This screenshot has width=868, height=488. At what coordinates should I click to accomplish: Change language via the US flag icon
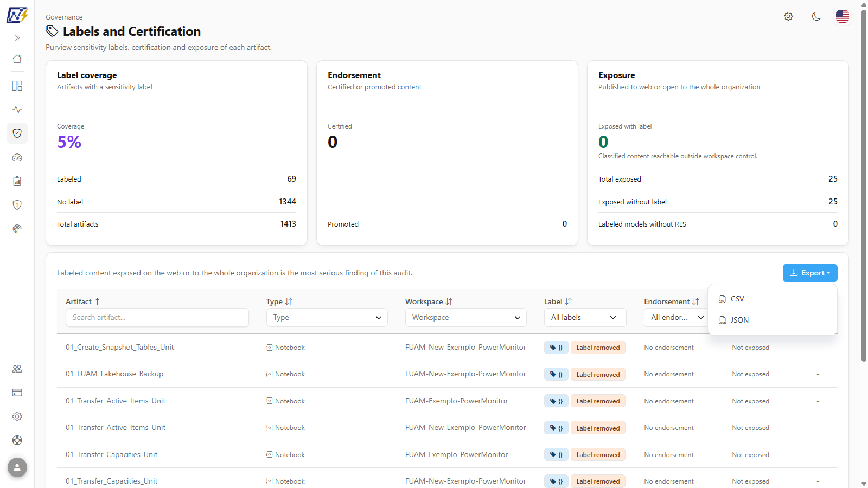pyautogui.click(x=843, y=16)
